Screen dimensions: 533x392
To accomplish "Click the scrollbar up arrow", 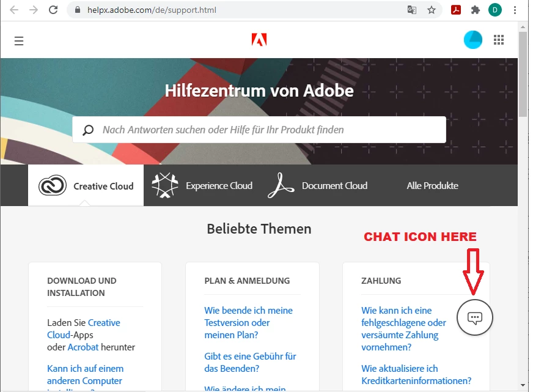I will tap(523, 26).
